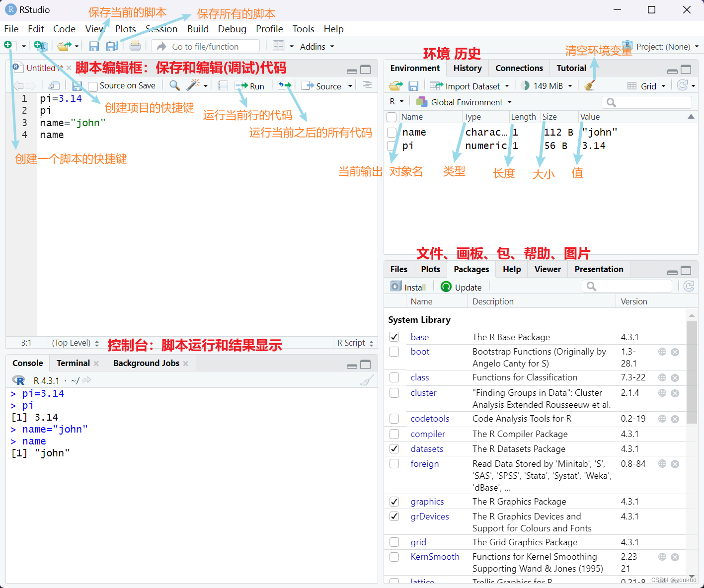This screenshot has height=588, width=704.
Task: Load workspace folder icon in Environment
Action: point(396,86)
